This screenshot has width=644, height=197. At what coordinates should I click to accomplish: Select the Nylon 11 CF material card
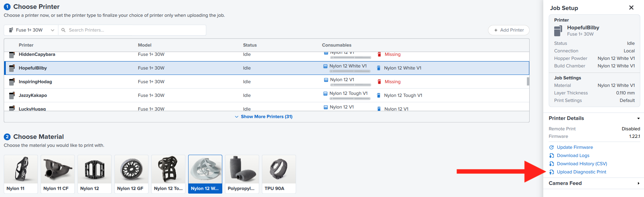click(x=58, y=174)
